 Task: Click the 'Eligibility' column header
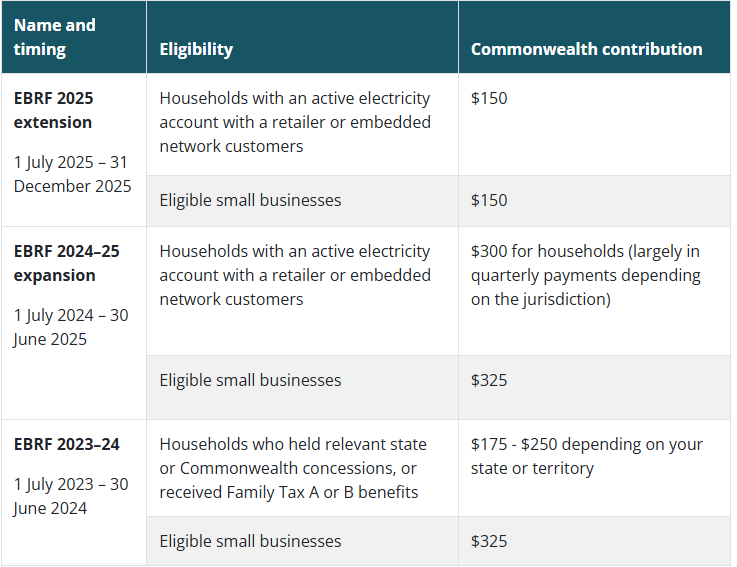point(302,37)
